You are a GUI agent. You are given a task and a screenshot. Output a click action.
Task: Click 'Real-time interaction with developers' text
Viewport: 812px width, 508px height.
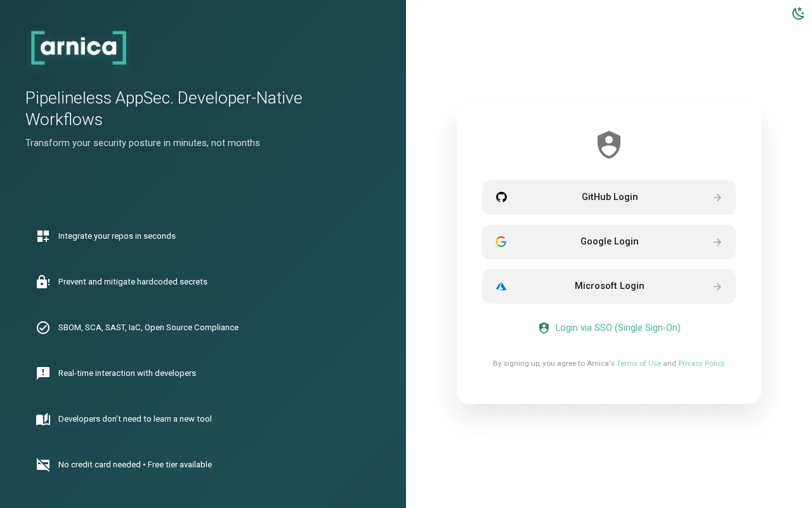click(127, 373)
